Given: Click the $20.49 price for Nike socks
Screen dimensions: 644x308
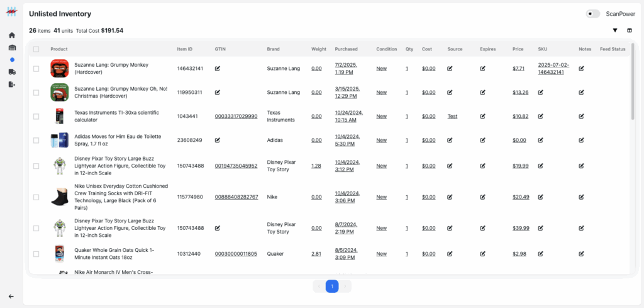Looking at the screenshot, I should [521, 197].
